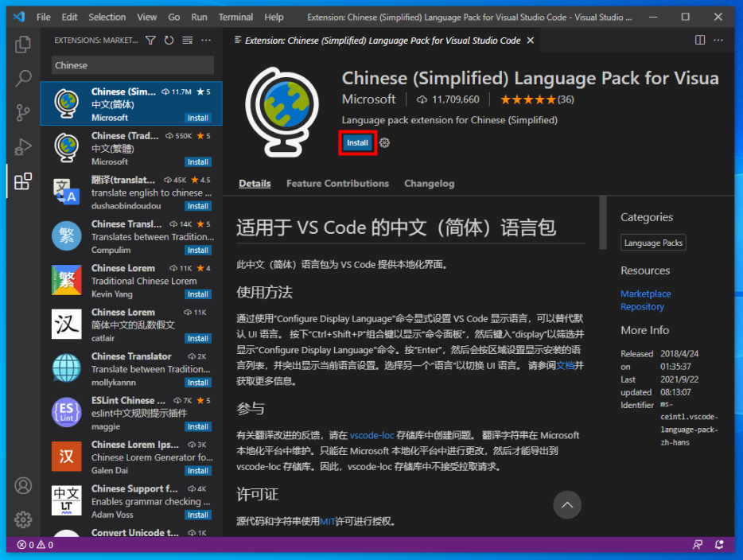Close the Chinese Language Pack extension tab
The image size is (743, 560).
pos(531,41)
